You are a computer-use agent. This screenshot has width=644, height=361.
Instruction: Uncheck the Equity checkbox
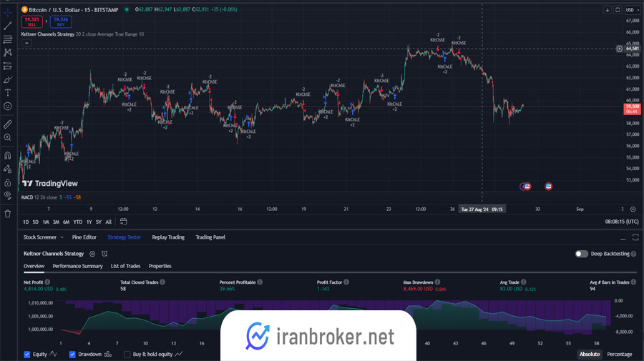coord(27,355)
